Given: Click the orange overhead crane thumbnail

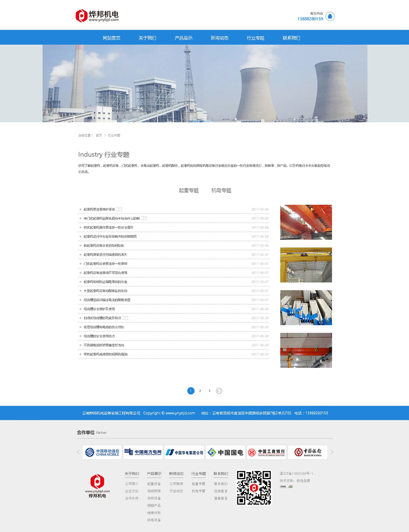Looking at the screenshot, I should [x=306, y=222].
